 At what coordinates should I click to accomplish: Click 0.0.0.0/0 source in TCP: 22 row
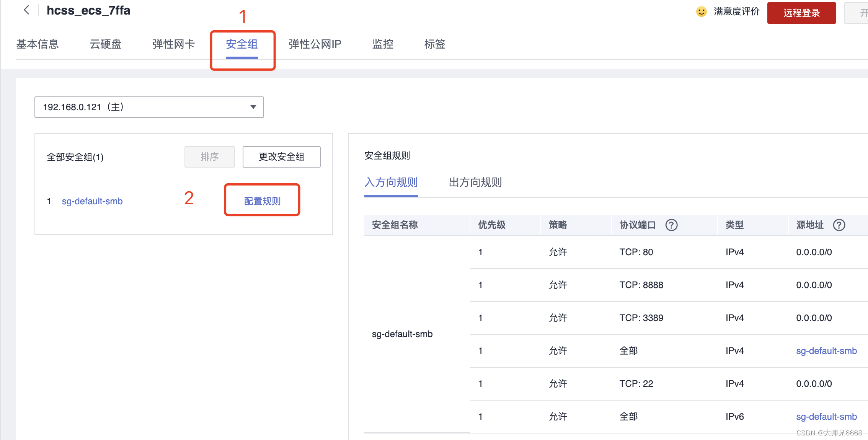coord(814,384)
